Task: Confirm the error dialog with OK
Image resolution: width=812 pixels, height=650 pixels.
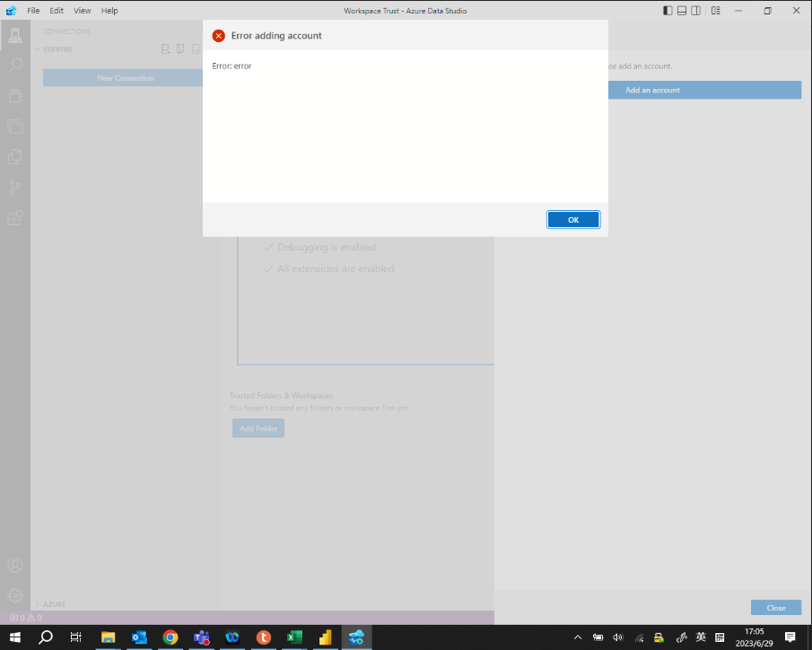Action: point(573,220)
